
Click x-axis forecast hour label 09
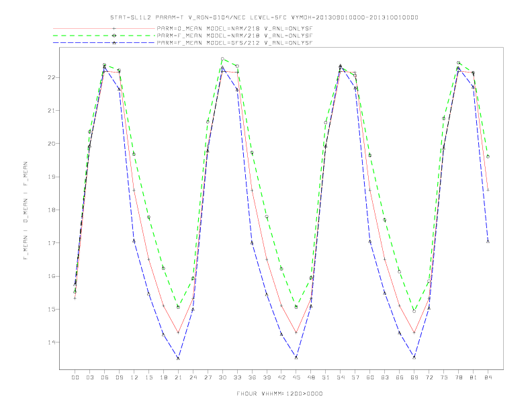point(119,377)
